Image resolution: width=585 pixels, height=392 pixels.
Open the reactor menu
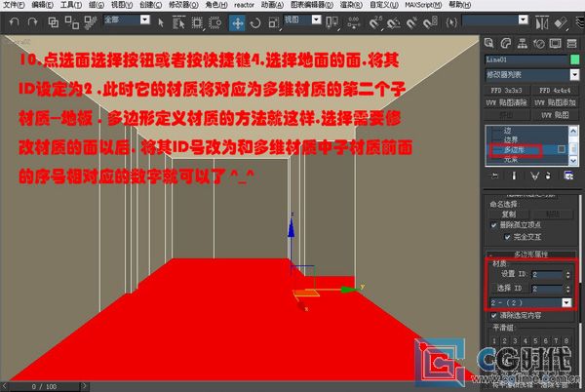pos(244,5)
